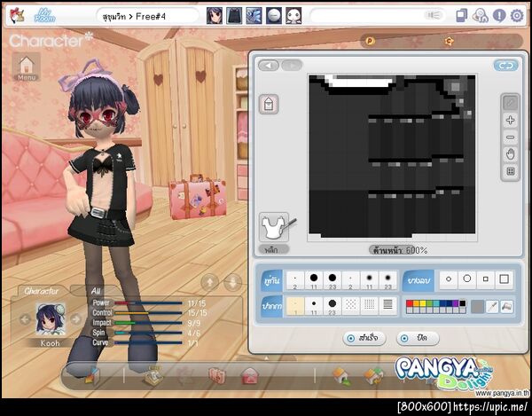Show previous character with left arrow
This screenshot has width=532, height=416.
pyautogui.click(x=25, y=319)
